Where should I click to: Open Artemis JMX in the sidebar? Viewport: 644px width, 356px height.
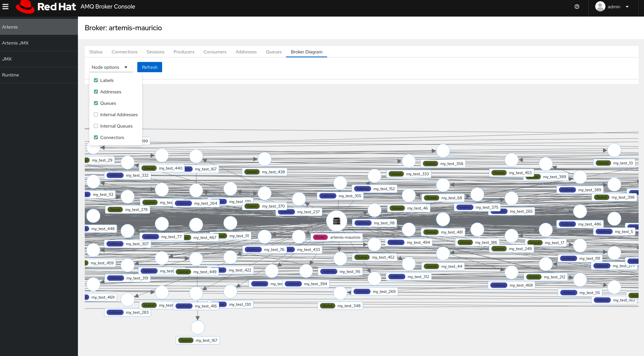[15, 43]
